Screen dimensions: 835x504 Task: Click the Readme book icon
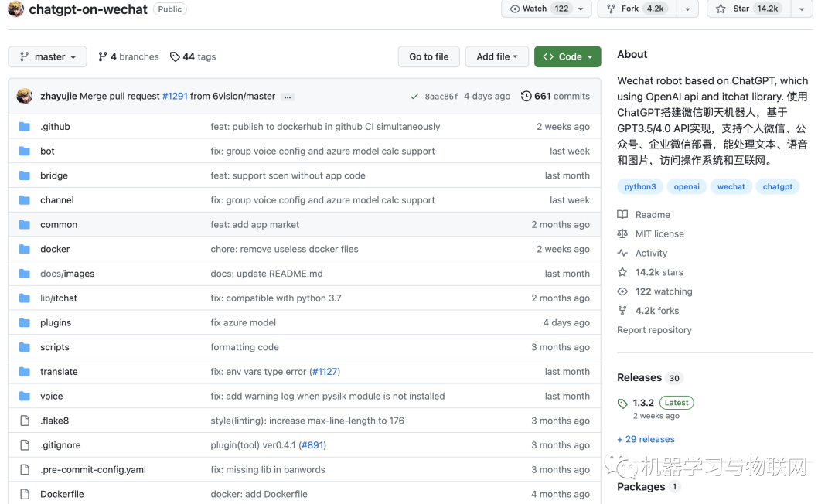(x=622, y=215)
